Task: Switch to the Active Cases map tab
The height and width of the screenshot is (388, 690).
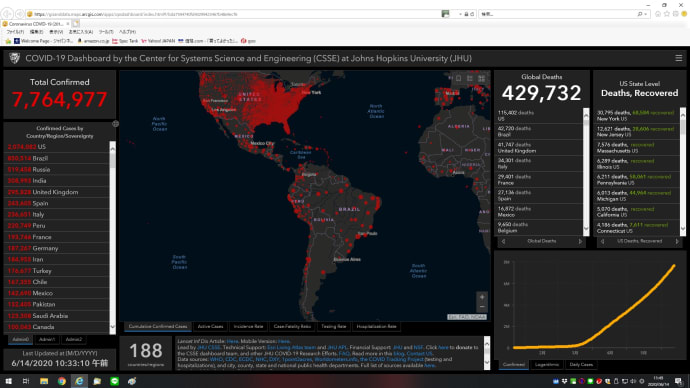Action: click(x=210, y=326)
